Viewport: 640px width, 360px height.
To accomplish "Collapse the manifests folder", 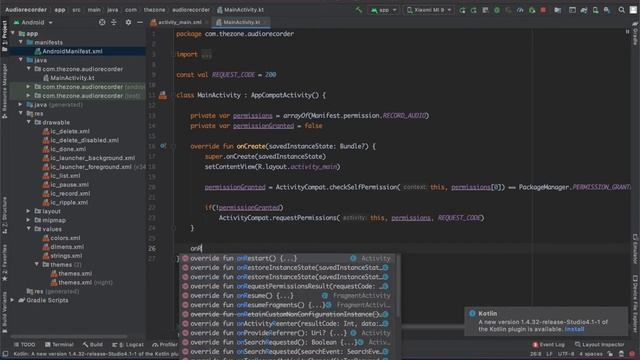I will 20,42.
